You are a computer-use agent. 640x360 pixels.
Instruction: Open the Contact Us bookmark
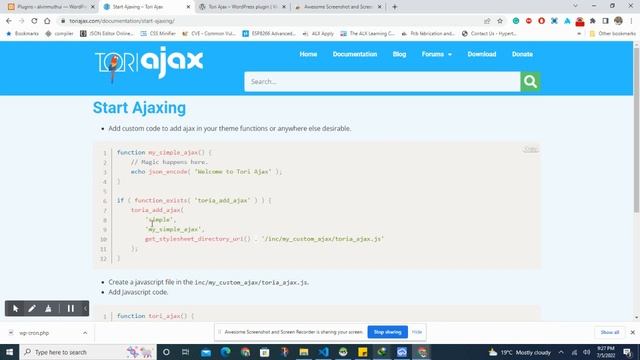pos(489,33)
